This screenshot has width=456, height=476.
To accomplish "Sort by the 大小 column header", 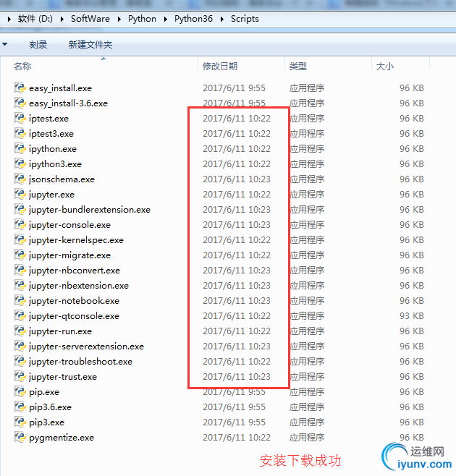I will click(x=384, y=66).
